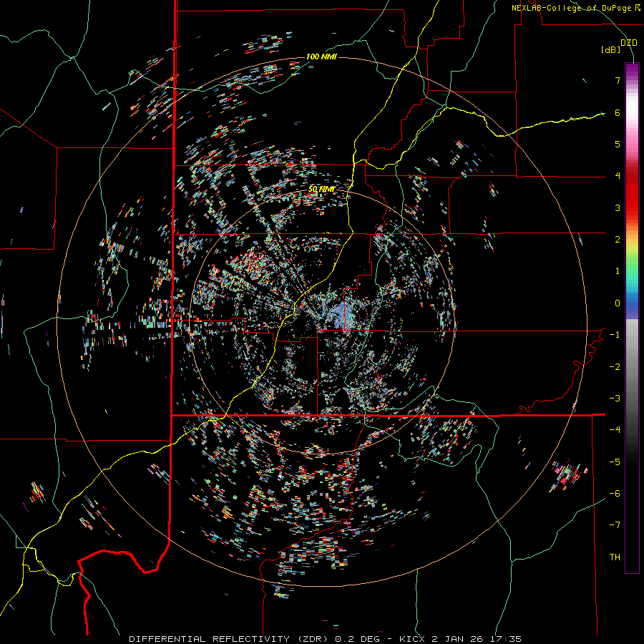This screenshot has height=644, width=644.
Task: Click the dense echo cluster at radar center
Action: pyautogui.click(x=343, y=316)
